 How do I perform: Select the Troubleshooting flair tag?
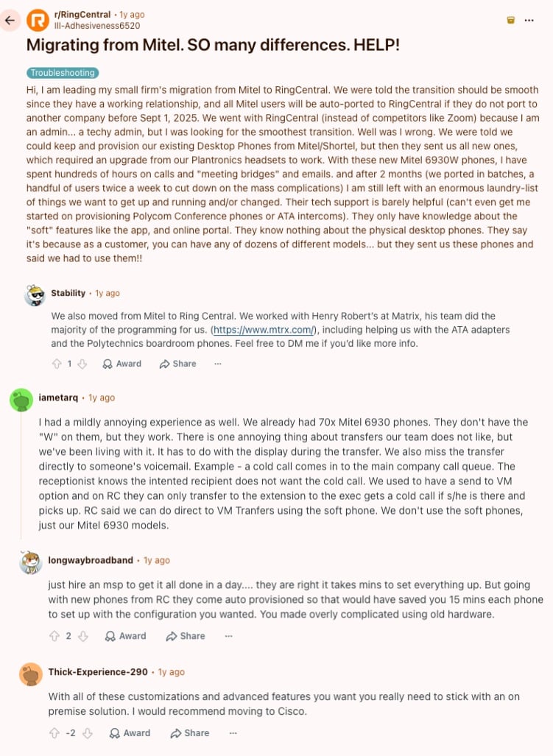[63, 73]
